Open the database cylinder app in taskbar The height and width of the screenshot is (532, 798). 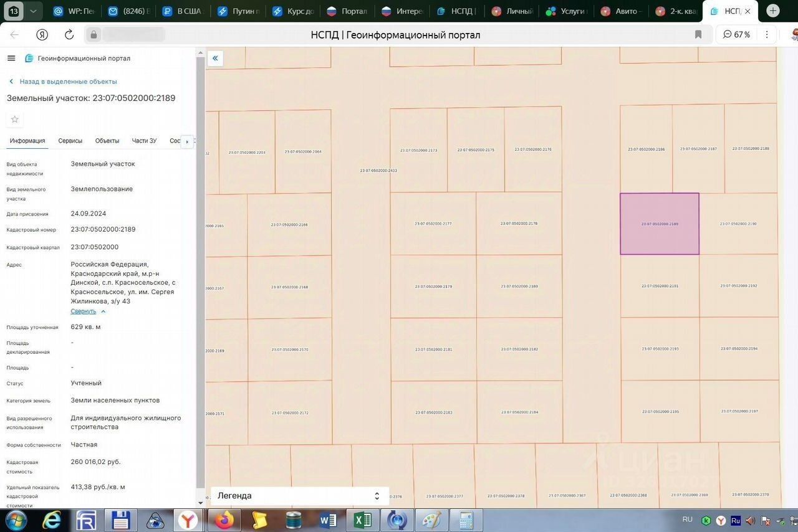(294, 520)
